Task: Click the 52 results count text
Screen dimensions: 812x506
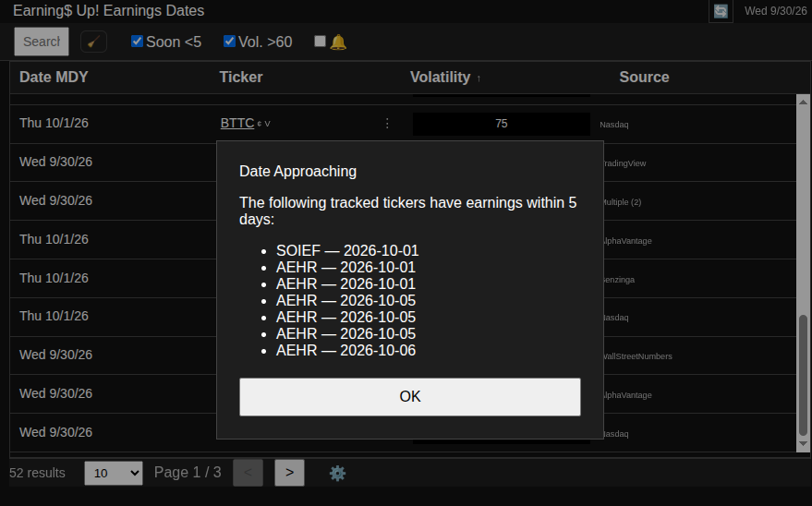Action: pos(37,473)
